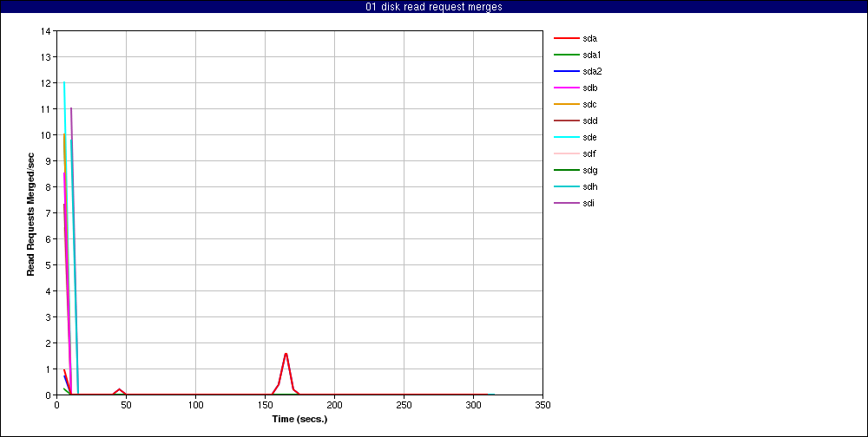This screenshot has height=437, width=868.
Task: Click the purple sdi legend color line
Action: (x=566, y=203)
